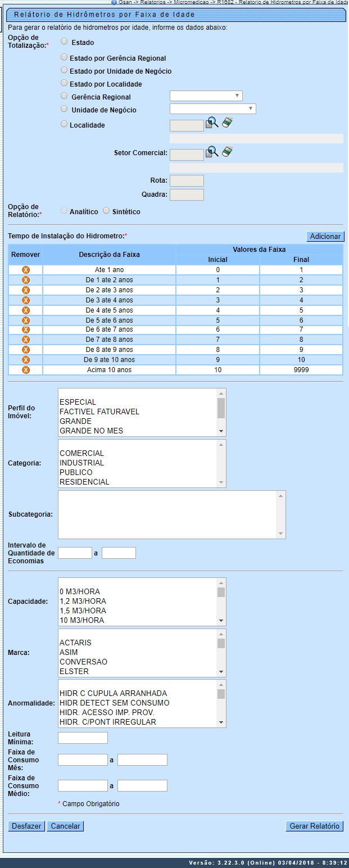This screenshot has height=868, width=349.
Task: Clear Localidade field with eraser icon
Action: click(x=227, y=122)
